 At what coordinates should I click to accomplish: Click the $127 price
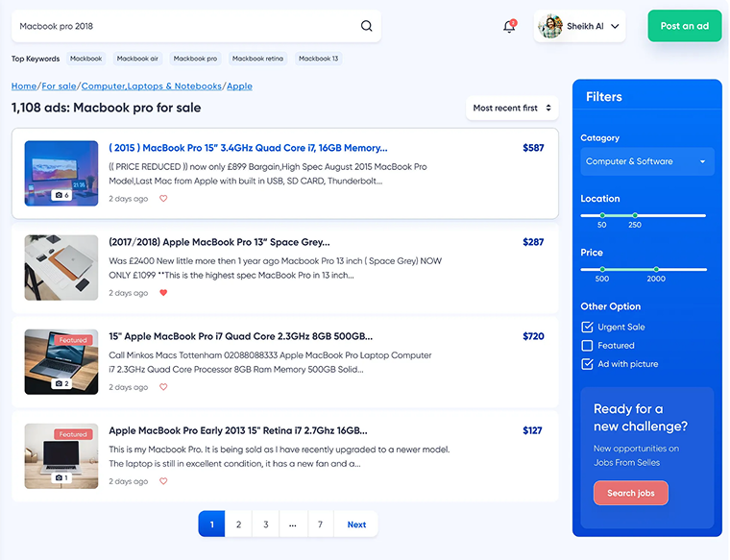click(x=532, y=430)
